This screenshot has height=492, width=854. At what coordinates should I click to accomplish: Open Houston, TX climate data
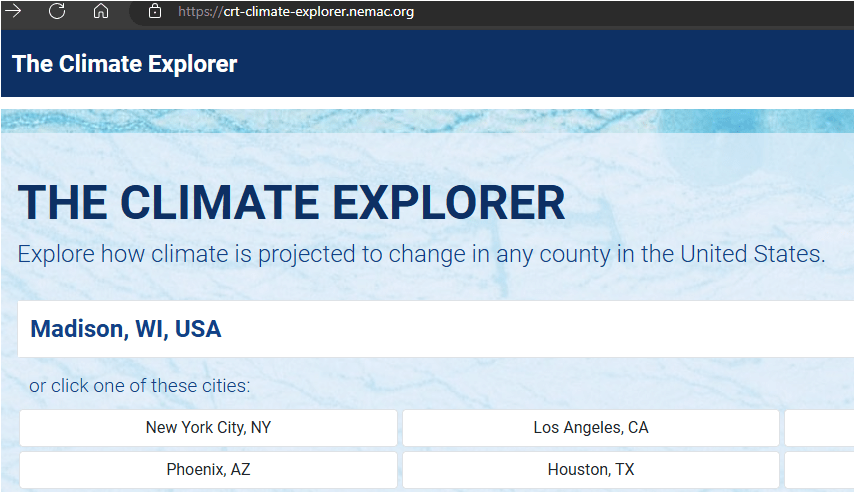click(x=590, y=469)
